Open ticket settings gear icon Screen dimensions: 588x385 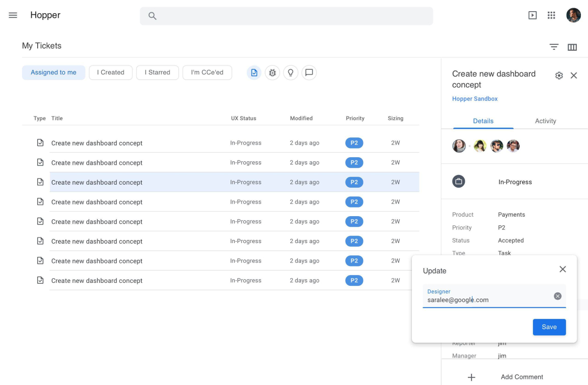click(559, 76)
